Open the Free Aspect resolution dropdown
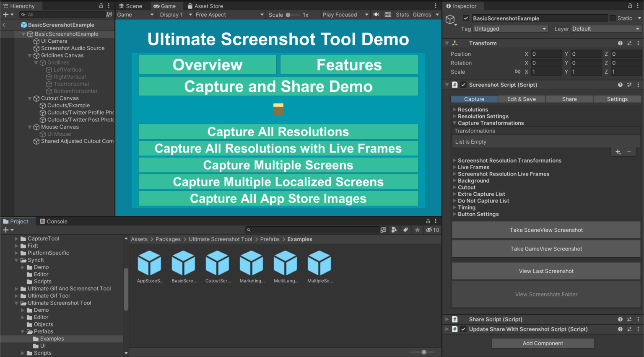This screenshot has height=357, width=644. tap(228, 14)
